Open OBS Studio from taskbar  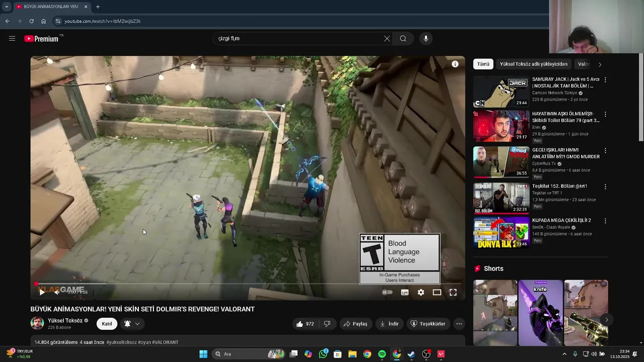[426, 354]
